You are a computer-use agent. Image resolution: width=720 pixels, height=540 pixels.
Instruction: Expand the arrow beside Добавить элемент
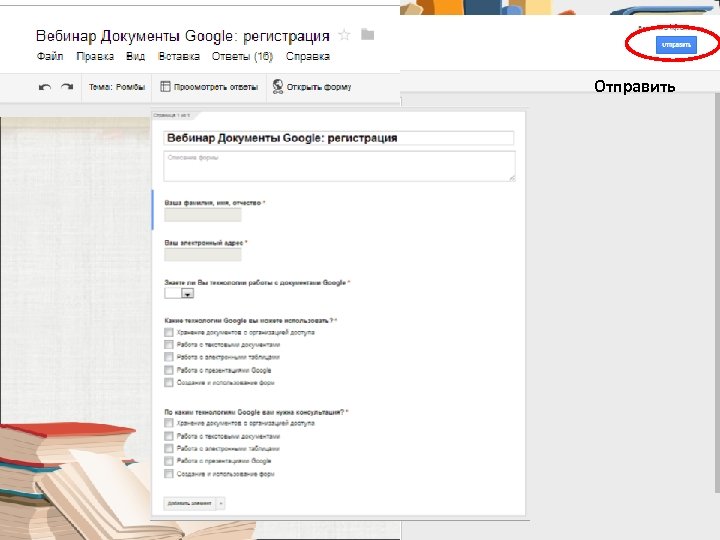[220, 503]
